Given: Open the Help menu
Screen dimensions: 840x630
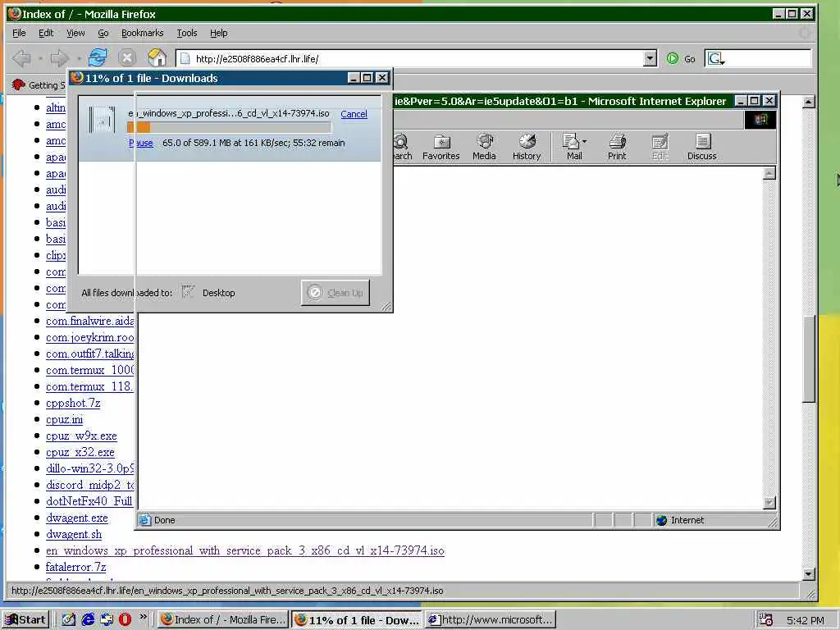Looking at the screenshot, I should tap(218, 33).
